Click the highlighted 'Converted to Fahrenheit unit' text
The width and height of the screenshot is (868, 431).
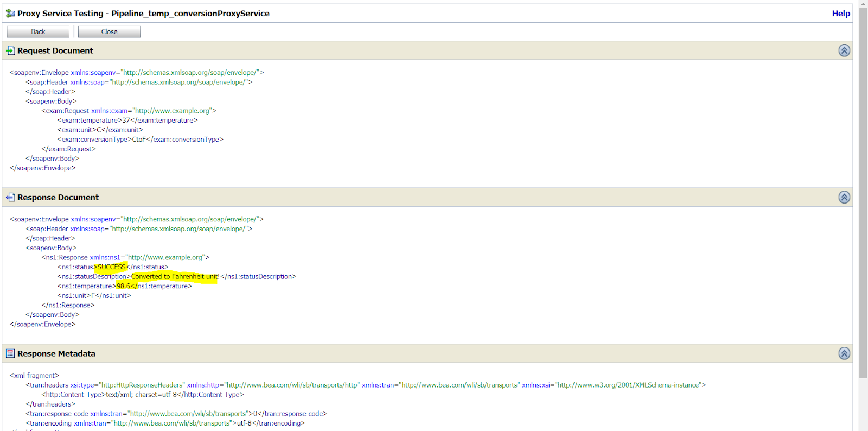coord(174,277)
